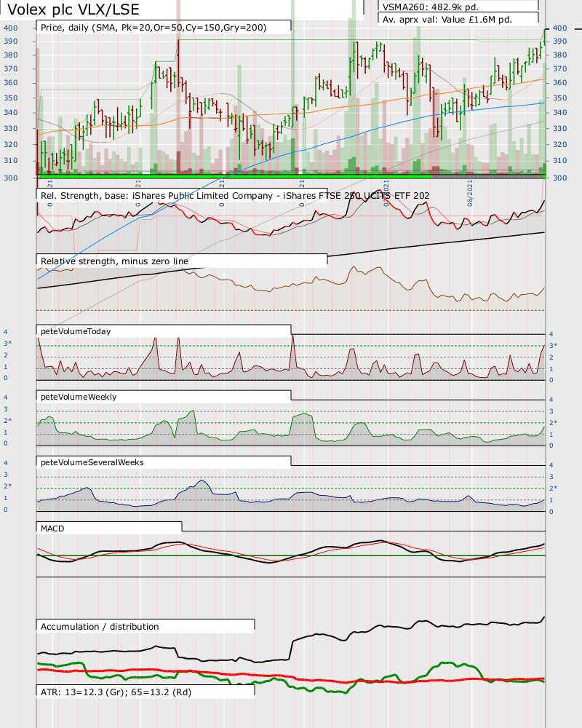
Task: Click the 320 label on right price axis
Action: tap(559, 144)
